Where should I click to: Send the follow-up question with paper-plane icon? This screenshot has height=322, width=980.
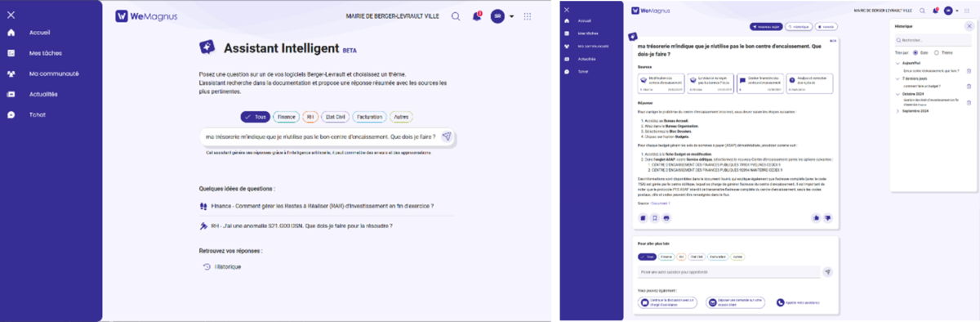(x=827, y=272)
